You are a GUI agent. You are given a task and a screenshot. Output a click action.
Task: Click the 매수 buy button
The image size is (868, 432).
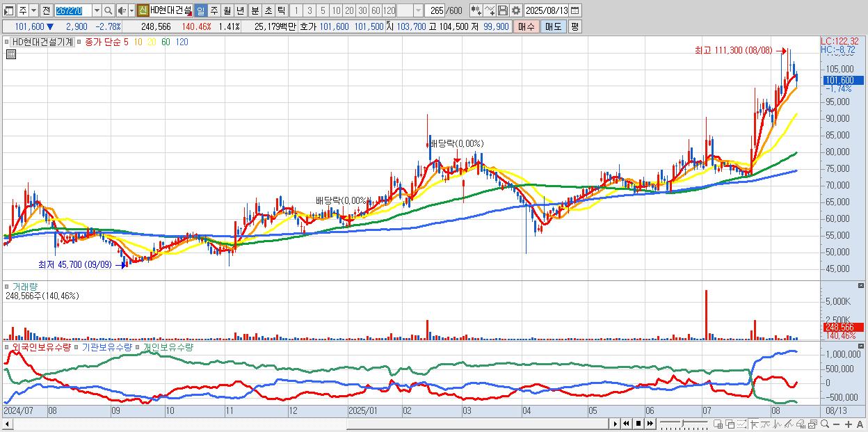(x=527, y=26)
